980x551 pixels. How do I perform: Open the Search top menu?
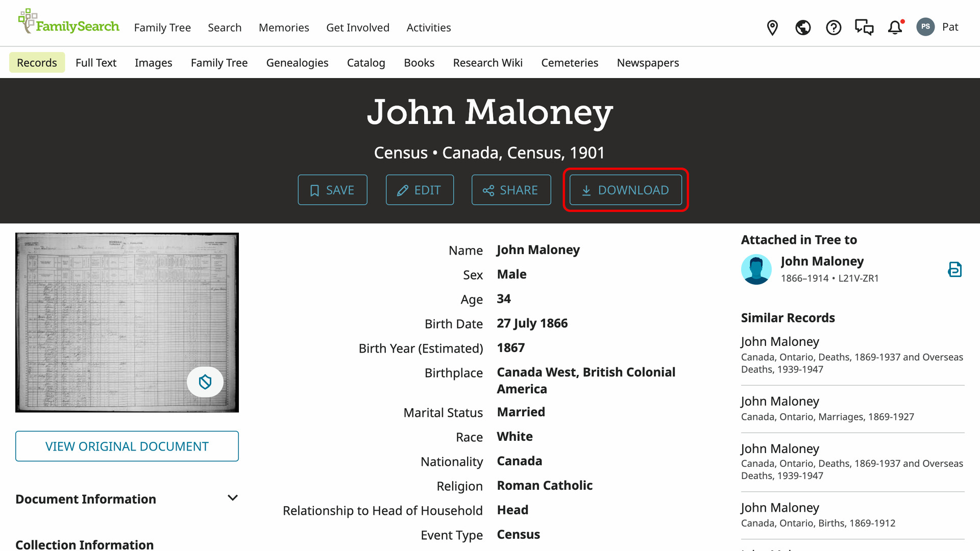click(225, 28)
